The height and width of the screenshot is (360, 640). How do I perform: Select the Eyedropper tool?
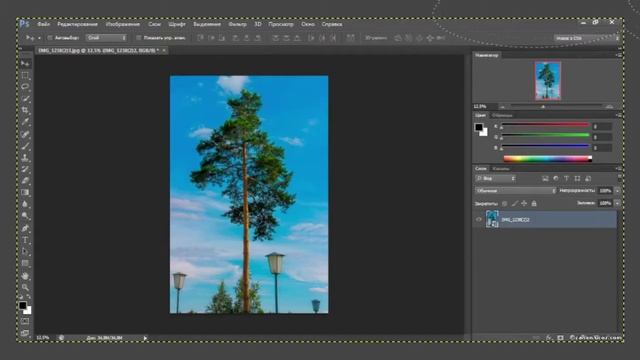click(25, 122)
